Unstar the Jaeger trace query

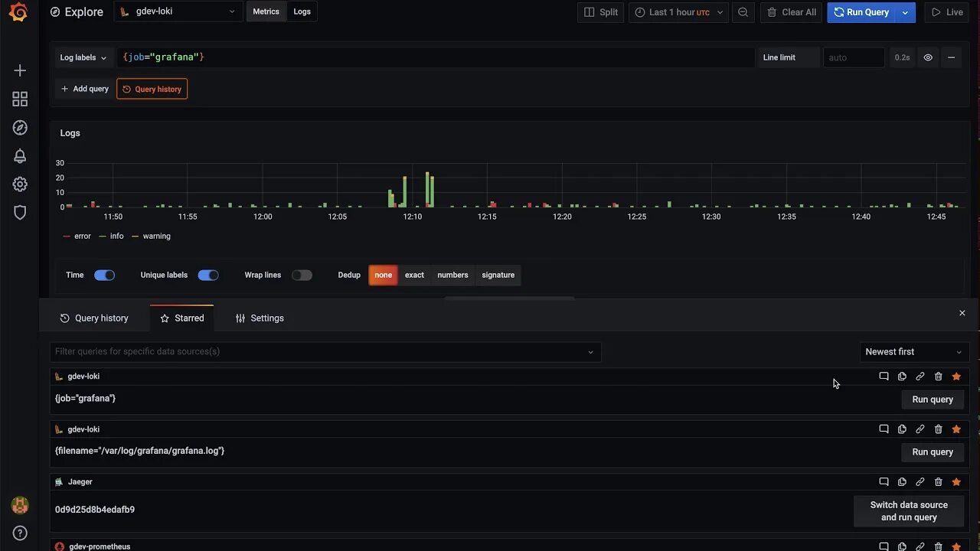(956, 482)
